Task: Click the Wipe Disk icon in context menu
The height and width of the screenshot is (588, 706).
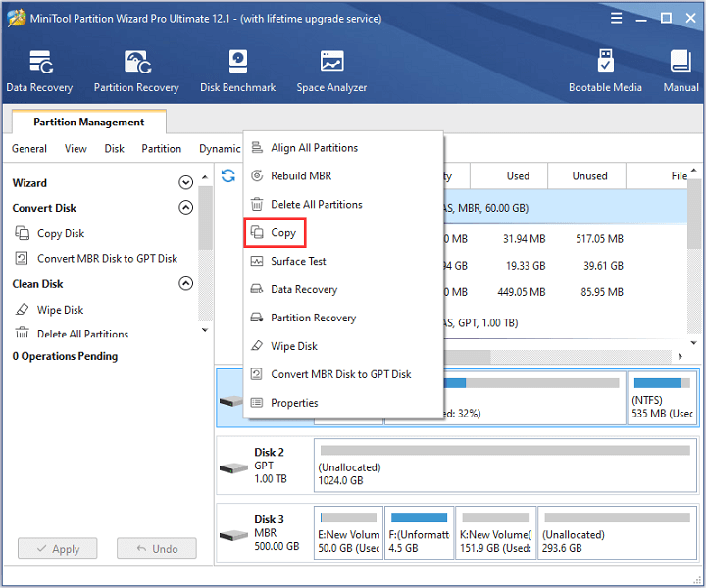Action: [x=257, y=346]
